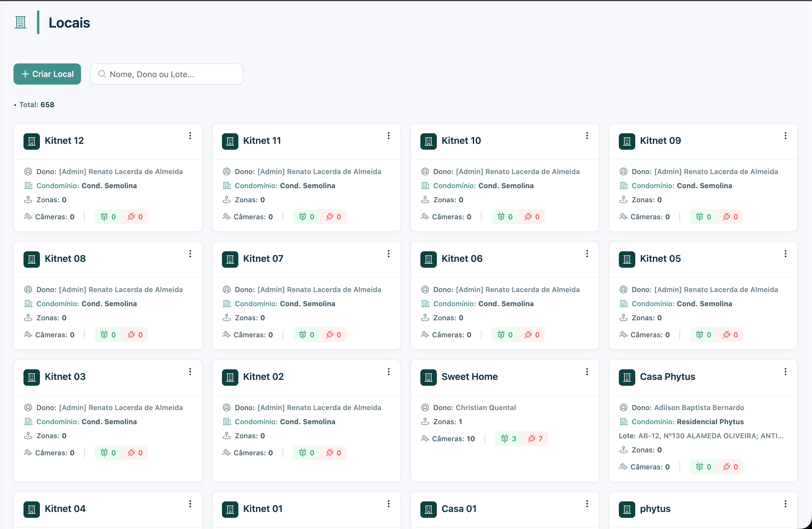Click offline cameras badge on Kitnet 12

point(135,217)
